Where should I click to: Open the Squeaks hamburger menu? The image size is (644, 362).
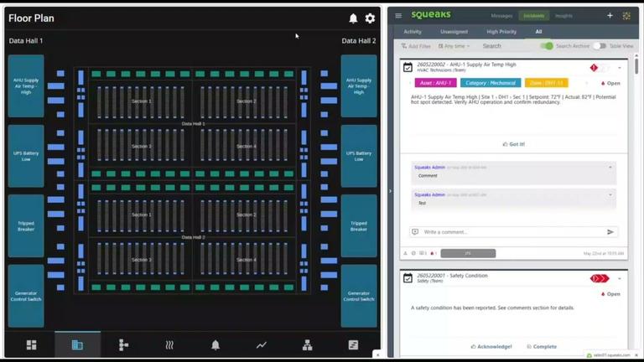click(398, 16)
